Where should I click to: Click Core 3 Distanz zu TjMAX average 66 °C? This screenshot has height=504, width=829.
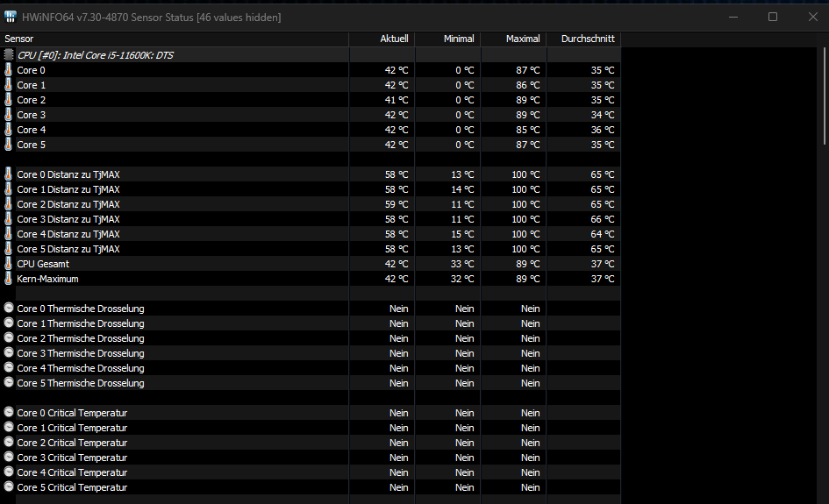(602, 219)
